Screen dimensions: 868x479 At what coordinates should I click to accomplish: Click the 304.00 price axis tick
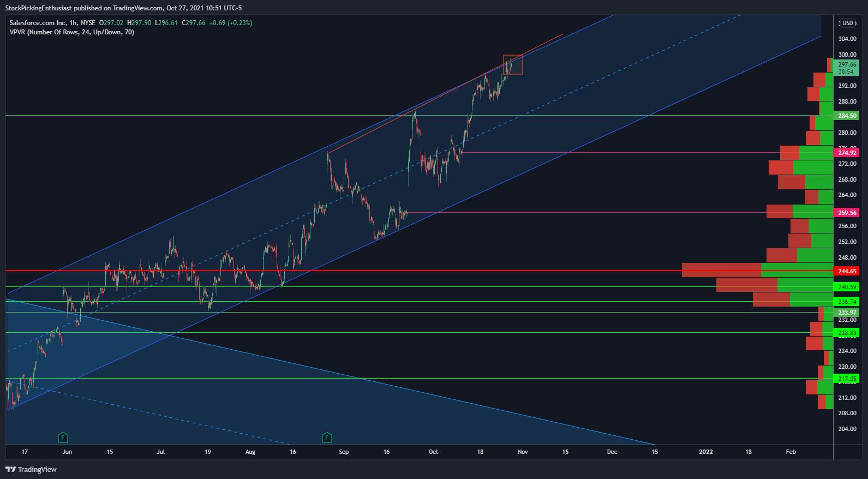(847, 39)
